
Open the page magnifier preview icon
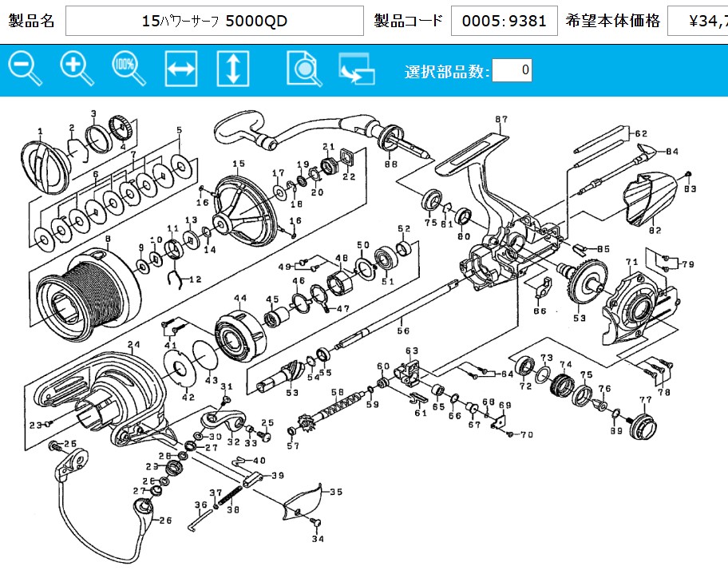304,69
